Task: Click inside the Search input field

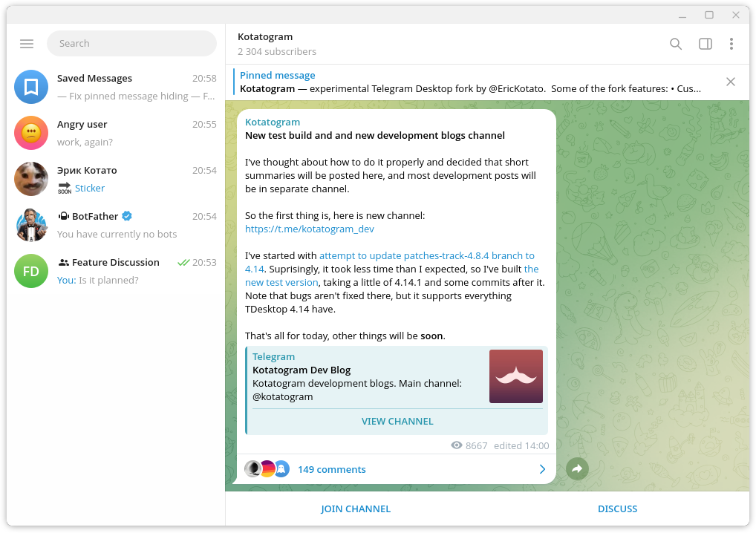Action: click(x=131, y=44)
